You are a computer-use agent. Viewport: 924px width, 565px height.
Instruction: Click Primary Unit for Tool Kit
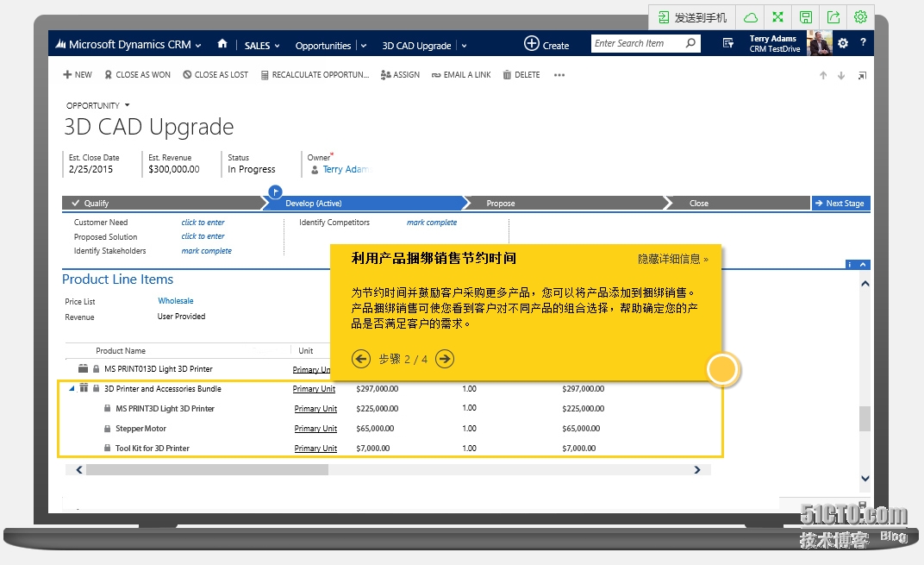click(x=315, y=449)
